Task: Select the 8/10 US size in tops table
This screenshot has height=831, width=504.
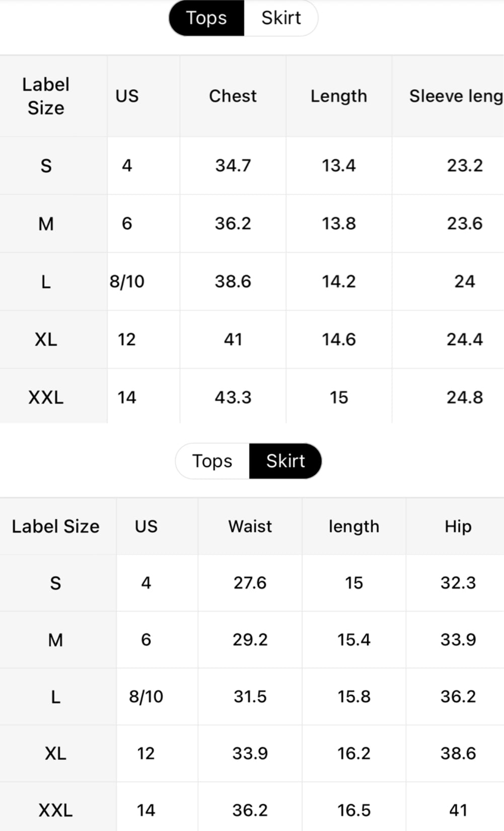Action: point(127,281)
